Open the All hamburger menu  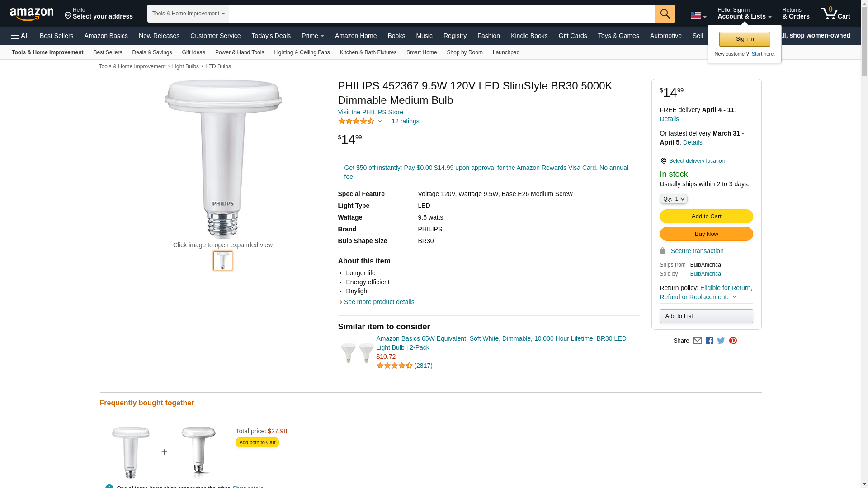[x=20, y=36]
